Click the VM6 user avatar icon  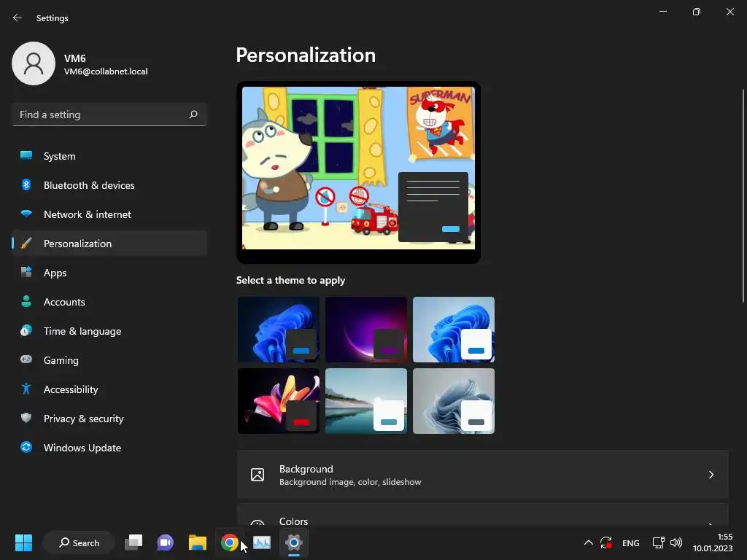34,63
